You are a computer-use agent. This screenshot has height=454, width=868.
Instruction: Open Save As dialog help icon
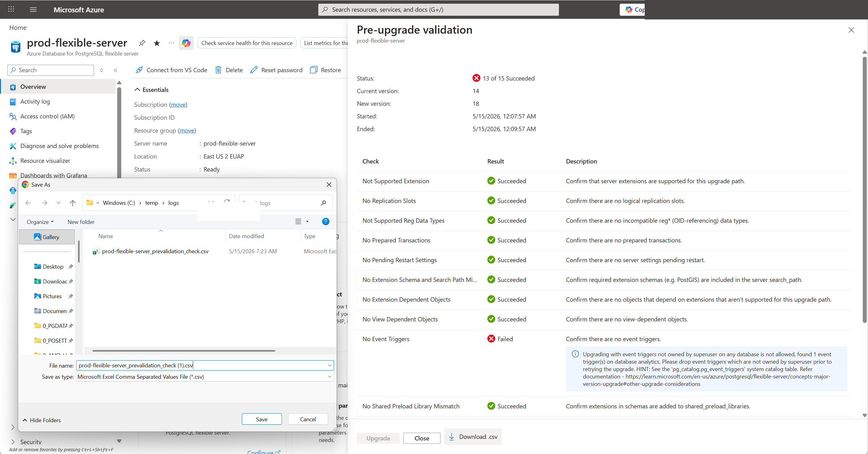coord(325,221)
